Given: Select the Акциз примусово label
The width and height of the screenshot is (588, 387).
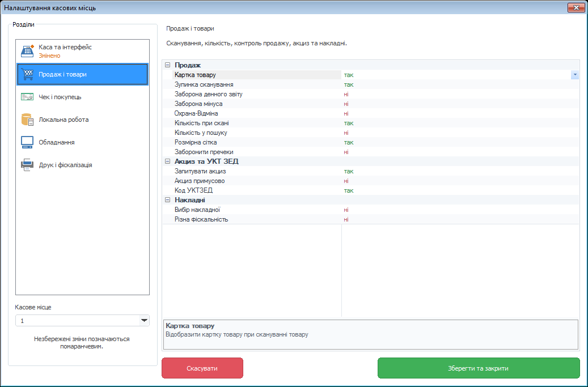Looking at the screenshot, I should (200, 181).
